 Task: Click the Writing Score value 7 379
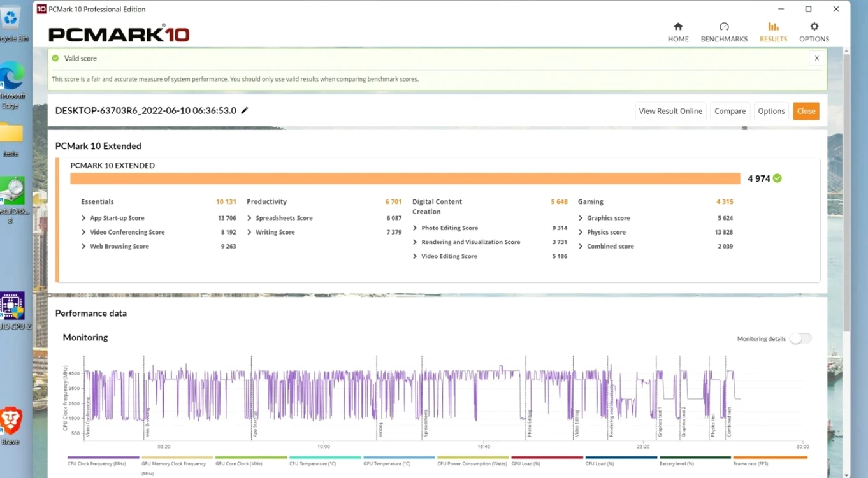pos(394,232)
